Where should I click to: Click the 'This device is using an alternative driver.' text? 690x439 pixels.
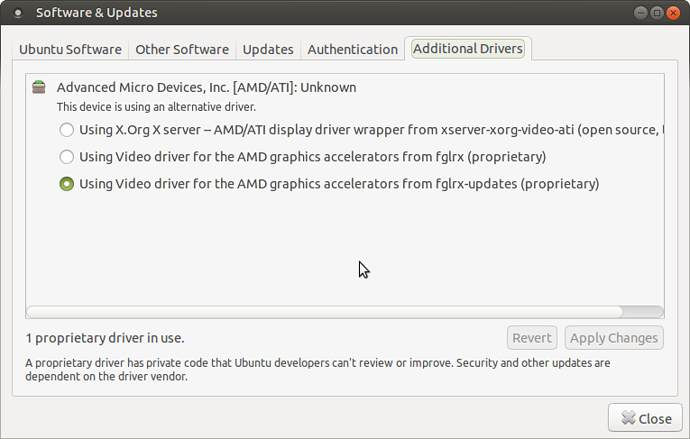[156, 107]
